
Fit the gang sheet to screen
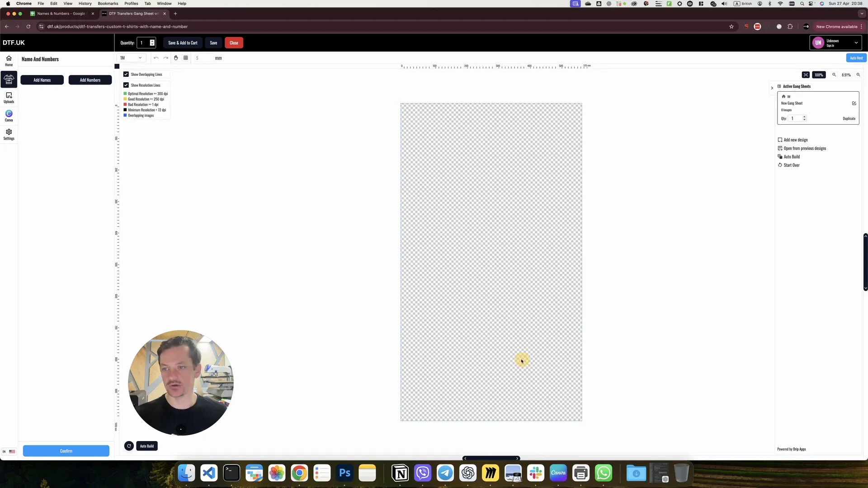[x=806, y=75]
